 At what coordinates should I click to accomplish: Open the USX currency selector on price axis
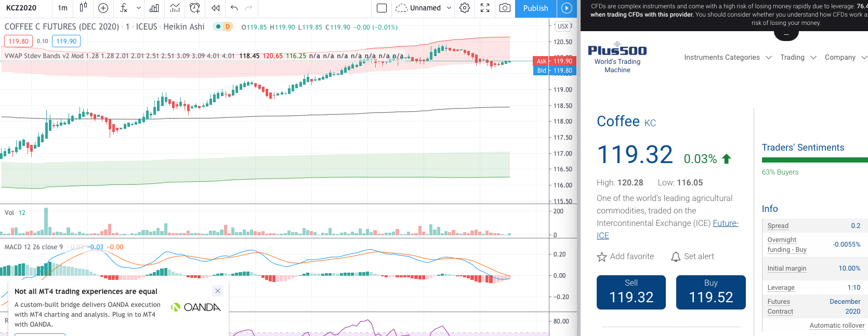[563, 26]
